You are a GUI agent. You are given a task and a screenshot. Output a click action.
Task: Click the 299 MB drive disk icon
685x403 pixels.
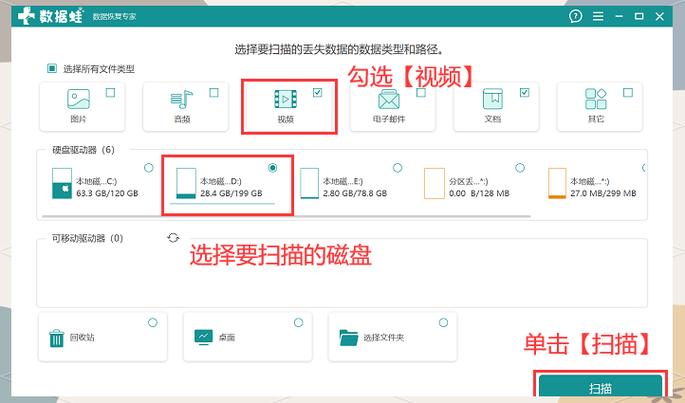coord(557,184)
